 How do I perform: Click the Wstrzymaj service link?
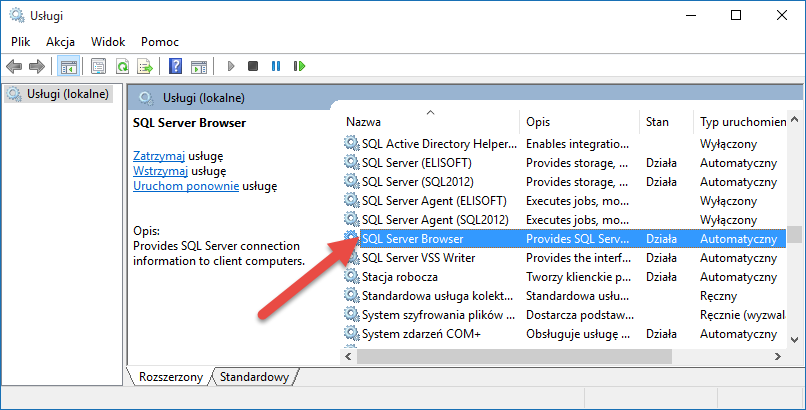tap(160, 171)
